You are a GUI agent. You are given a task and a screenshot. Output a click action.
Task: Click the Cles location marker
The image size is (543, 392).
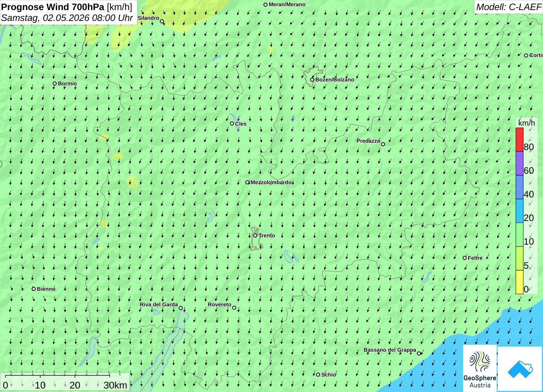pos(232,124)
